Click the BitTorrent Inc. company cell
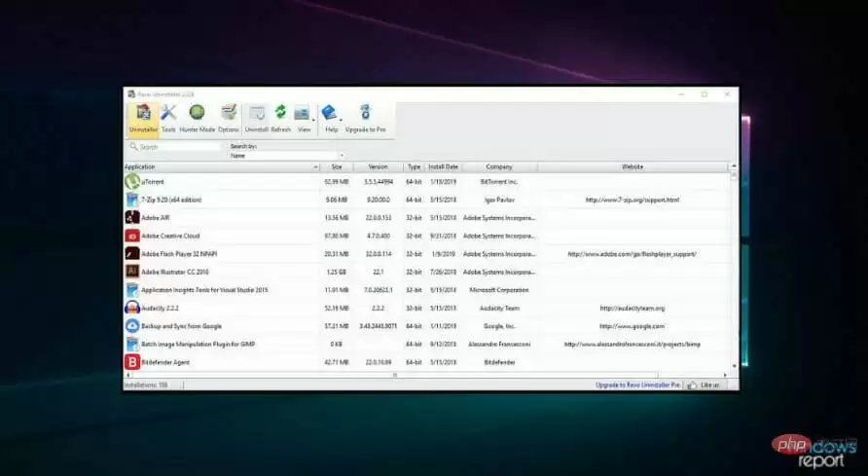This screenshot has height=476, width=868. click(x=499, y=182)
